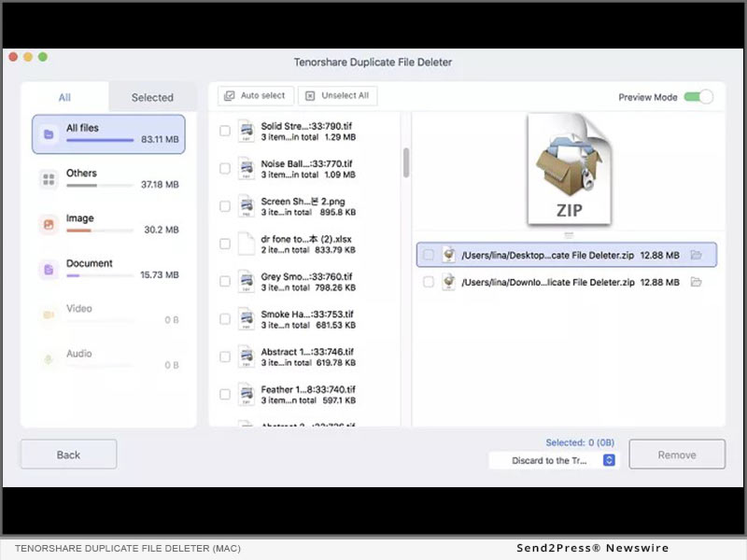Switch to the All tab

pyautogui.click(x=64, y=97)
